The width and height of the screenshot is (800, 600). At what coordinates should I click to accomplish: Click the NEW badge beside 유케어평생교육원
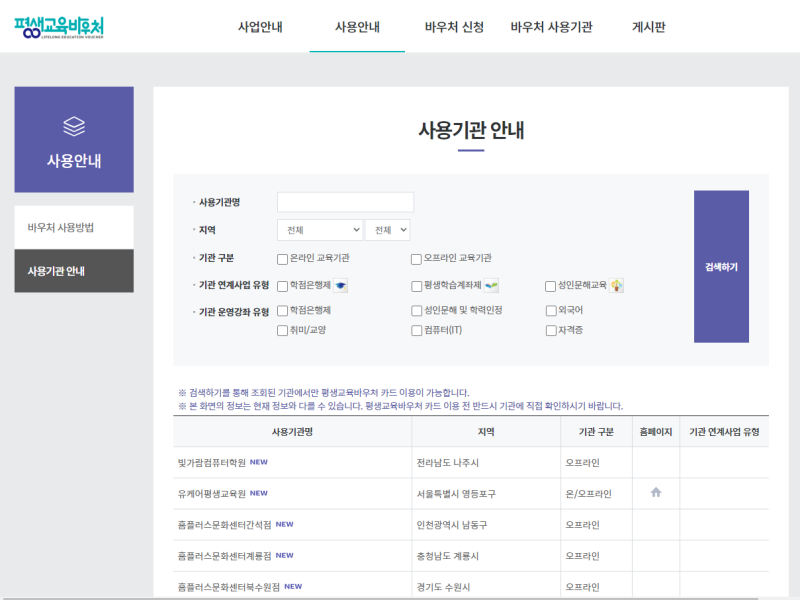258,493
